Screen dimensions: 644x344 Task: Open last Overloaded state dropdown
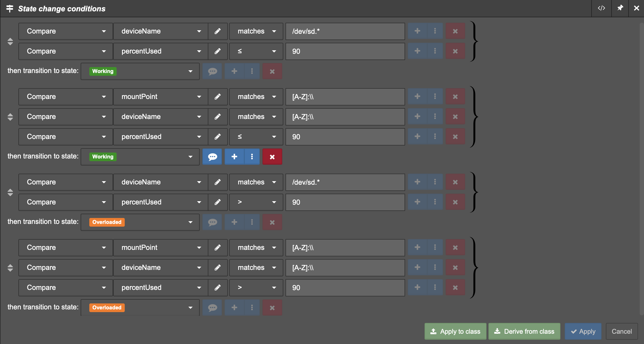[140, 307]
